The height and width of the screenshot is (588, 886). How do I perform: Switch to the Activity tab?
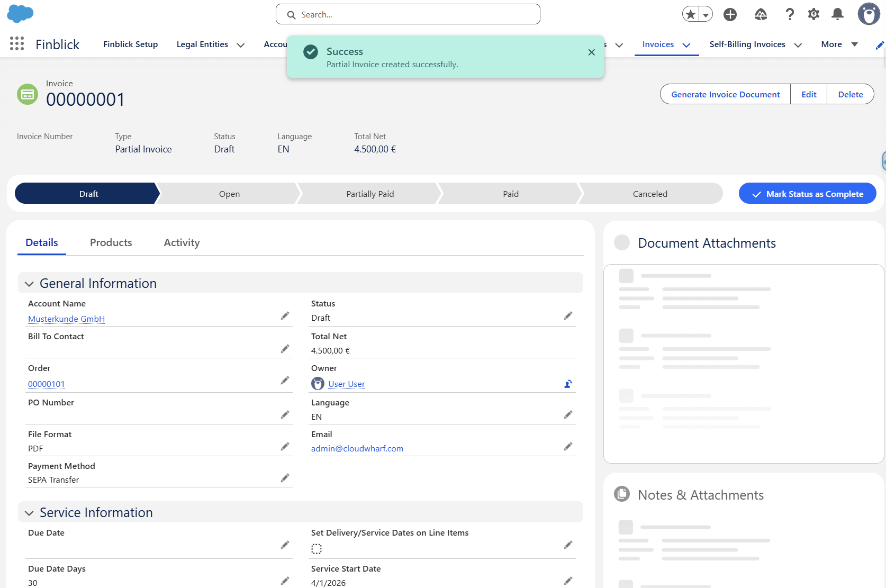point(182,242)
